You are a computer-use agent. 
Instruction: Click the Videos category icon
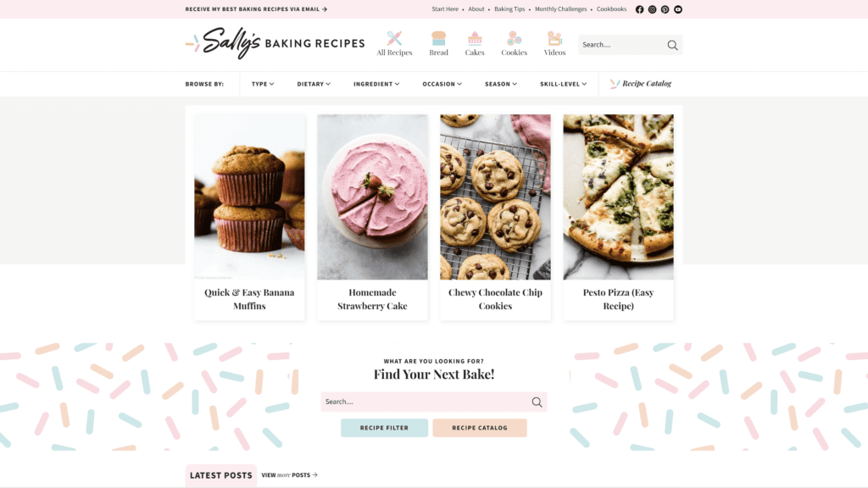[554, 38]
